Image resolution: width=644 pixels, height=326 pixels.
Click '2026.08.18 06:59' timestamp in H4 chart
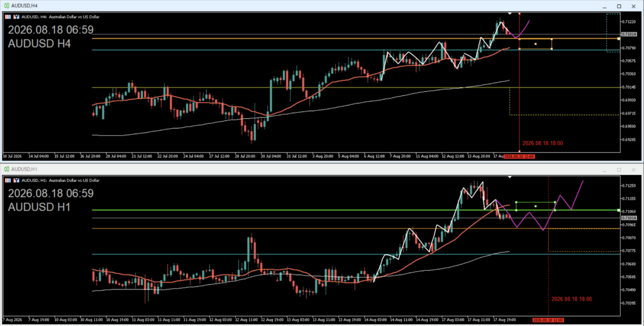(51, 30)
